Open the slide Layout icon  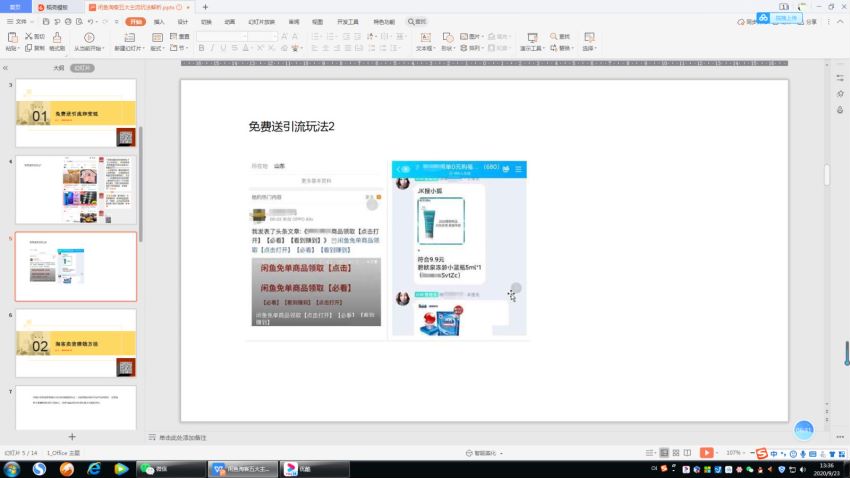(157, 37)
